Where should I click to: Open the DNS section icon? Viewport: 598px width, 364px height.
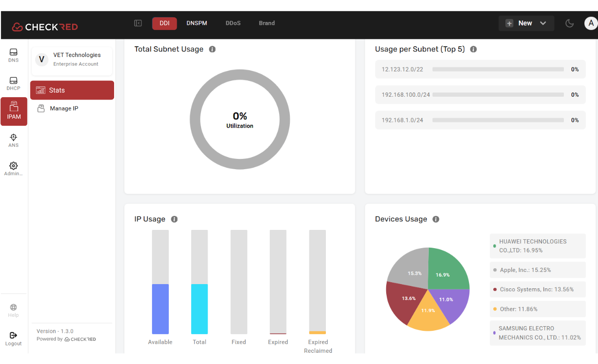[13, 53]
